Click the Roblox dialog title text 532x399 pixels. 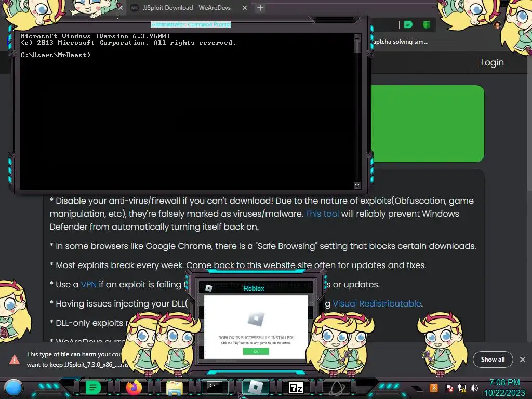click(x=254, y=288)
